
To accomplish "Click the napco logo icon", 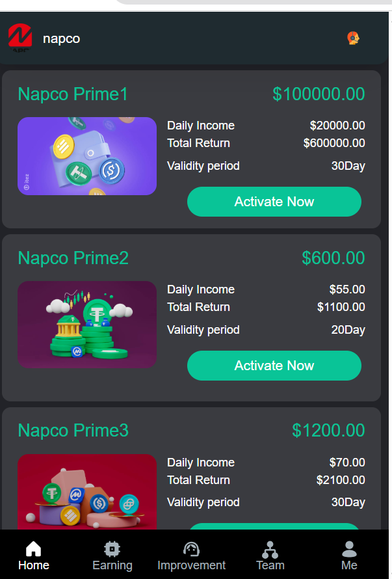I will 20,37.
